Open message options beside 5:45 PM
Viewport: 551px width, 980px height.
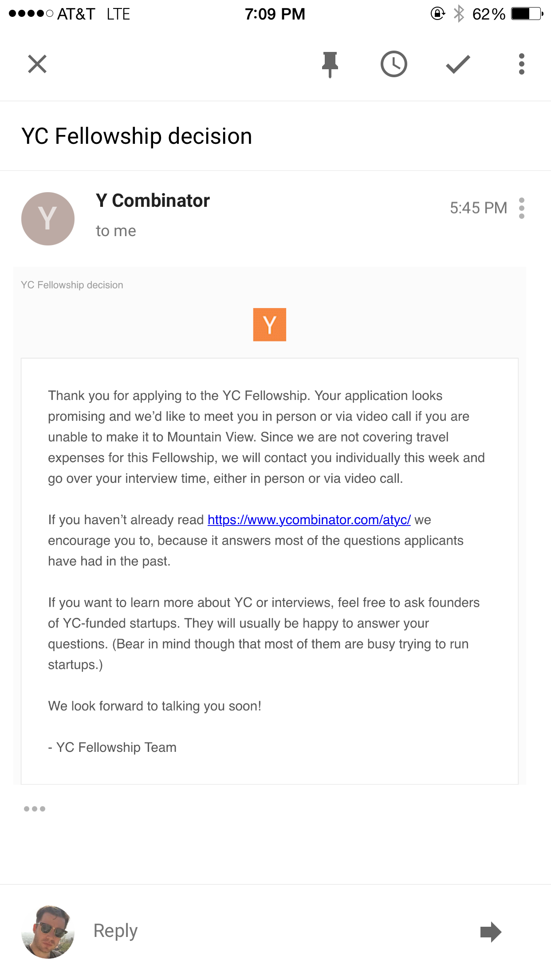tap(521, 208)
